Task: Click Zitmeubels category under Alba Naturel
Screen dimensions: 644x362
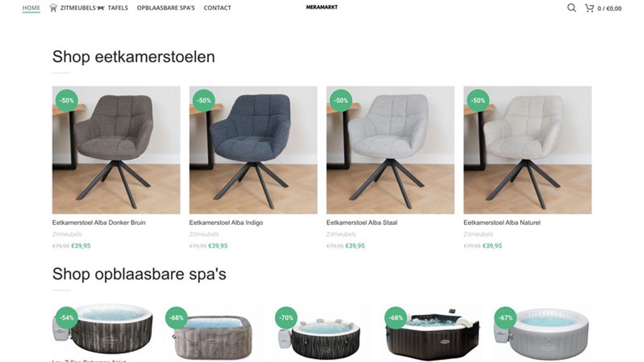Action: [478, 234]
